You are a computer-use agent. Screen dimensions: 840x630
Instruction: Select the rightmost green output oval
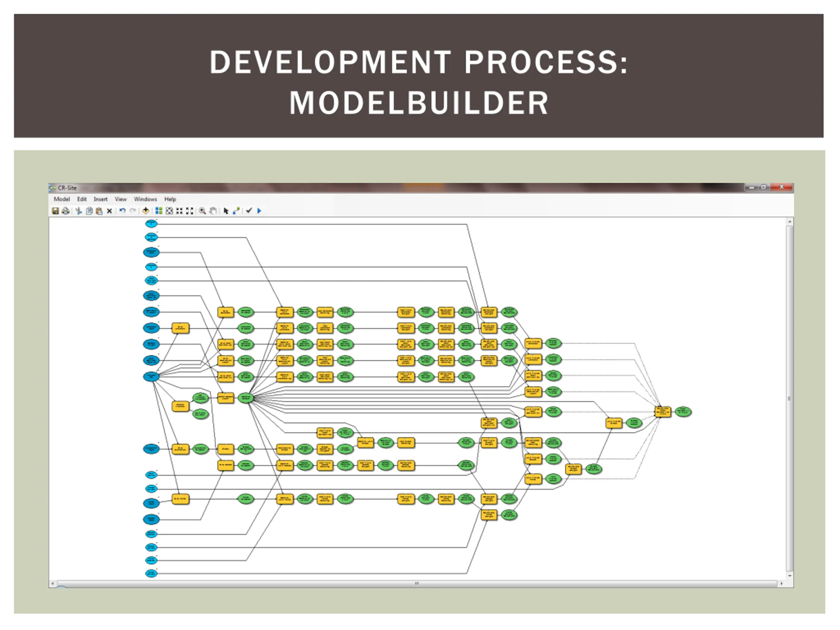[683, 412]
